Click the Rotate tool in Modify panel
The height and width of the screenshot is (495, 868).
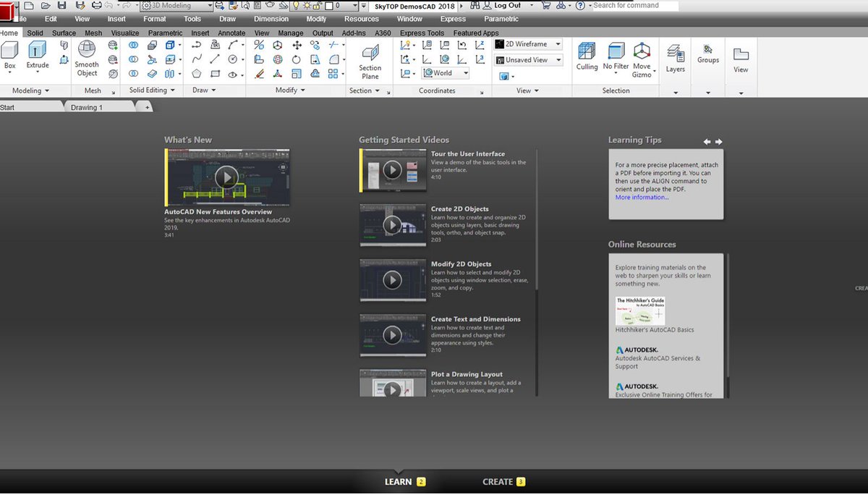pos(297,59)
